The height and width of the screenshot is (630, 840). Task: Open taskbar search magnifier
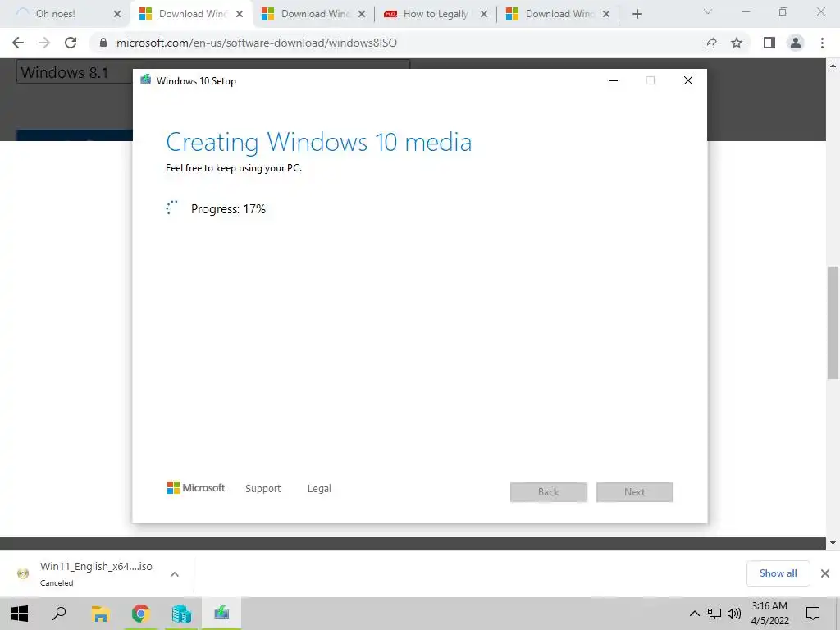tap(59, 614)
